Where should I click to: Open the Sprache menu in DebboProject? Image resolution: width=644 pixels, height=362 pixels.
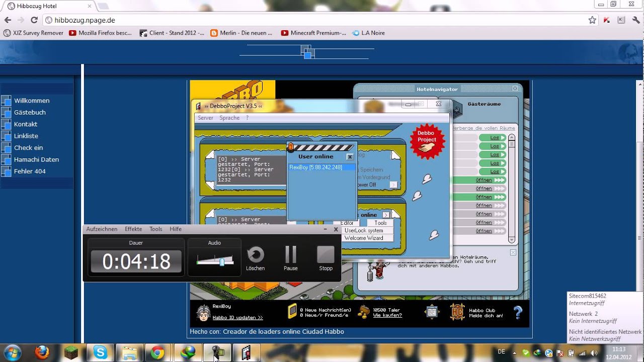pos(229,118)
